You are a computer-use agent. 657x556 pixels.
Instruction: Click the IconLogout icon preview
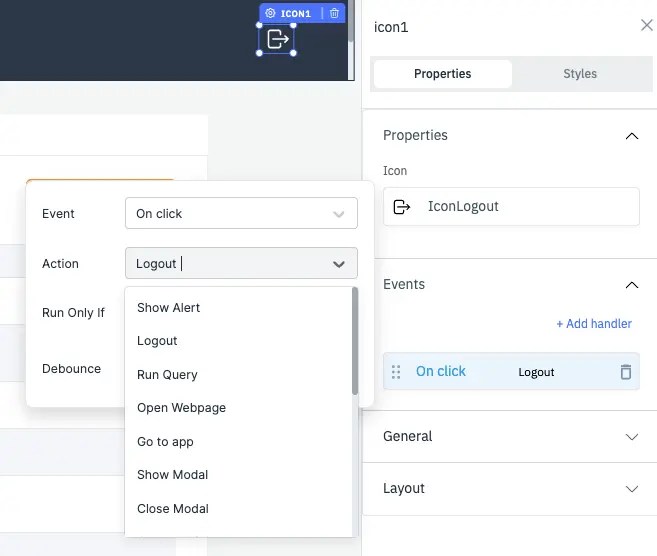402,207
